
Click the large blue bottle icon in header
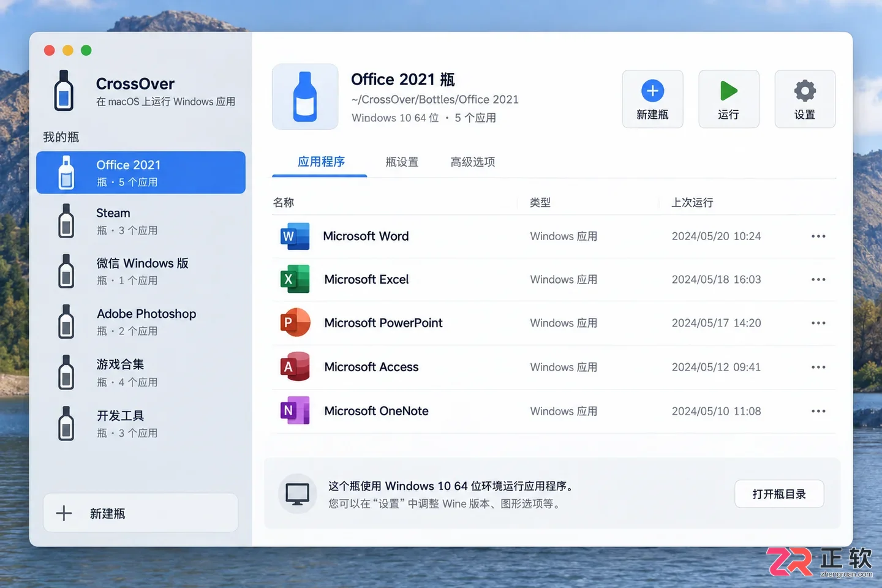click(x=305, y=97)
